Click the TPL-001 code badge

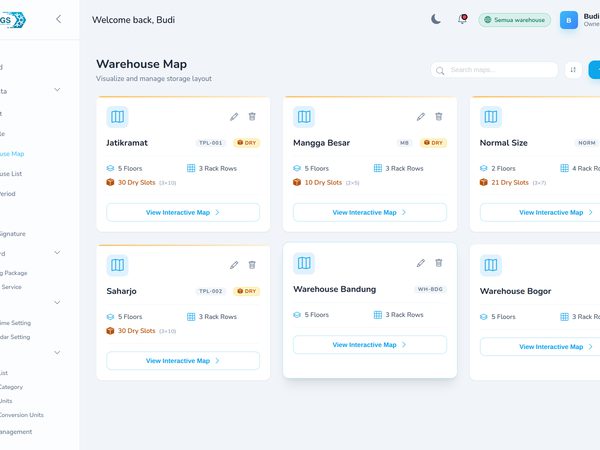pyautogui.click(x=210, y=143)
